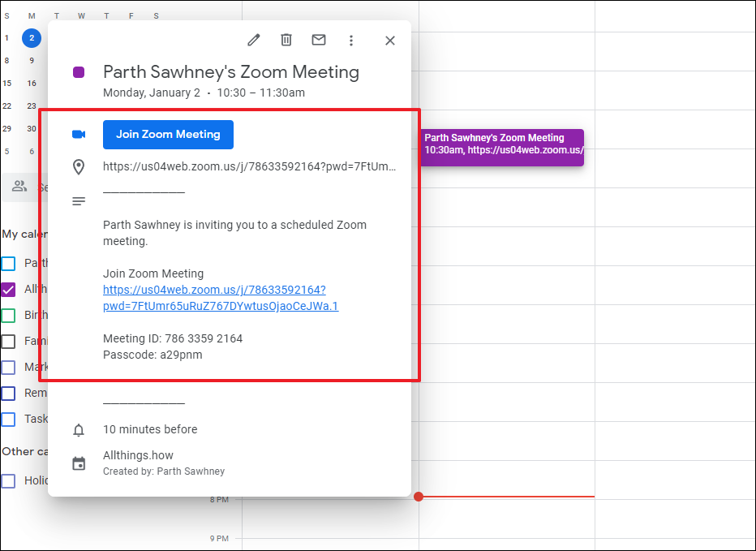Screen dimensions: 756x551
Task: Select date 23 in the mini calendar
Action: [32, 105]
